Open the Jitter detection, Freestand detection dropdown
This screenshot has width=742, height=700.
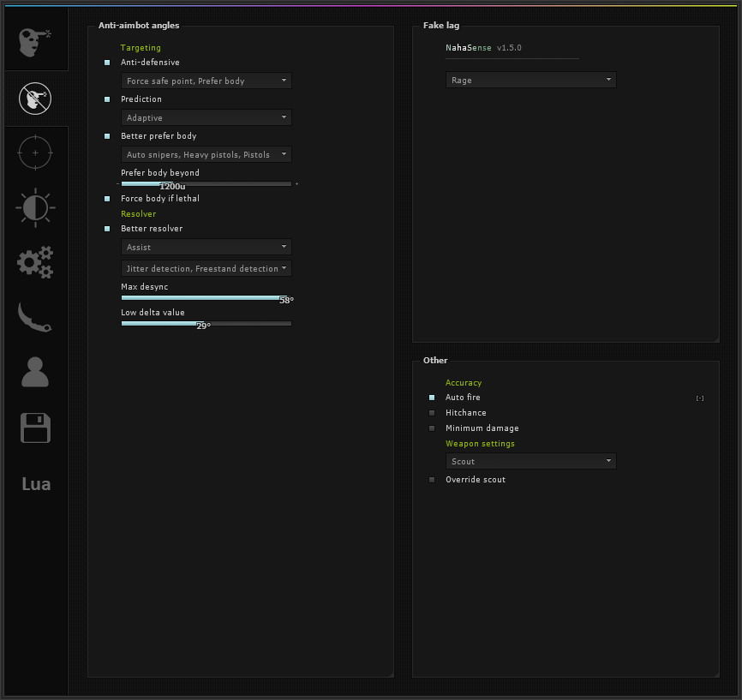206,268
